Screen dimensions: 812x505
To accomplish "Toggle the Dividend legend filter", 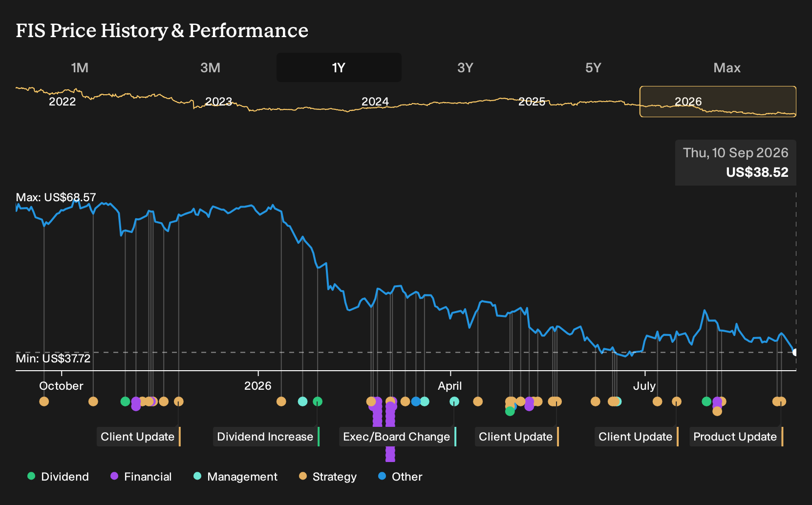I will point(58,477).
